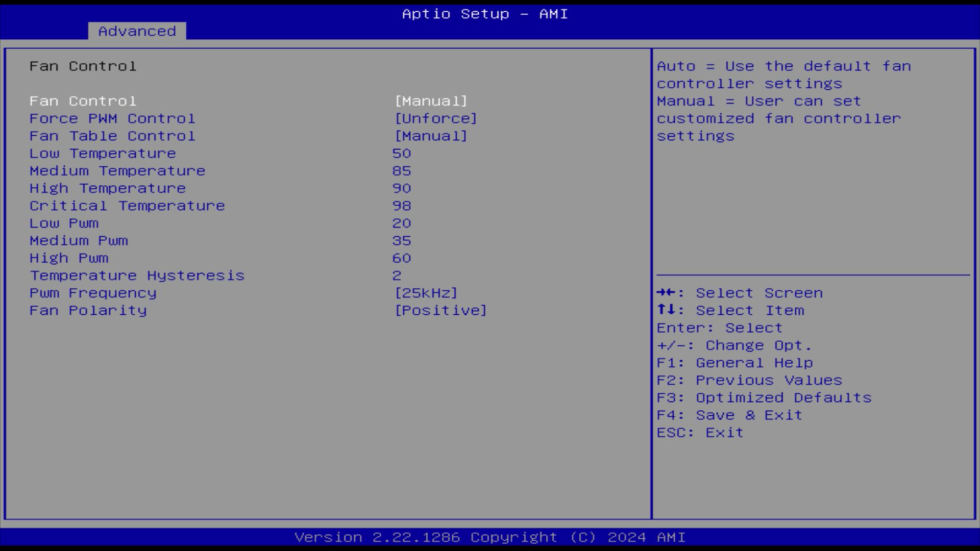Edit Low Pwm value 20

pyautogui.click(x=402, y=223)
